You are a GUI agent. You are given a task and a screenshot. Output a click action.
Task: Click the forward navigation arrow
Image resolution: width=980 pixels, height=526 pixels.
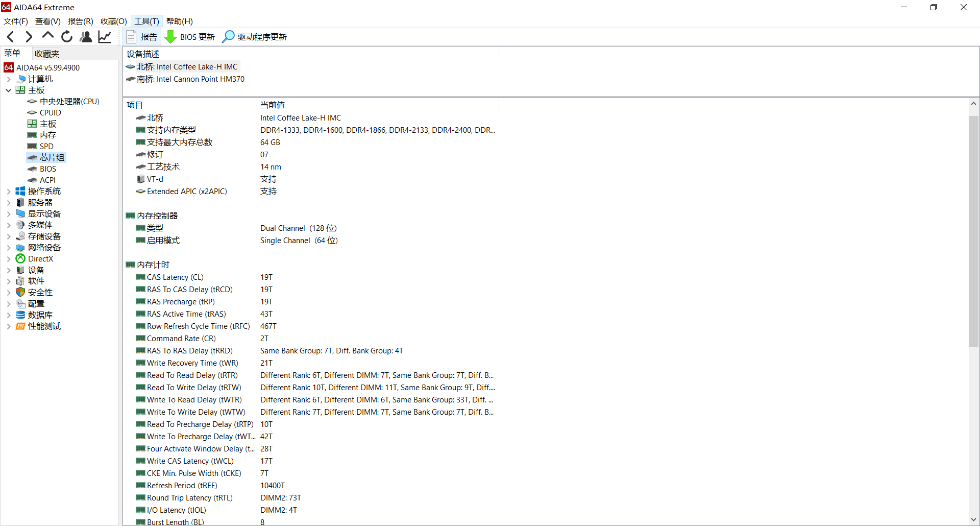coord(29,37)
